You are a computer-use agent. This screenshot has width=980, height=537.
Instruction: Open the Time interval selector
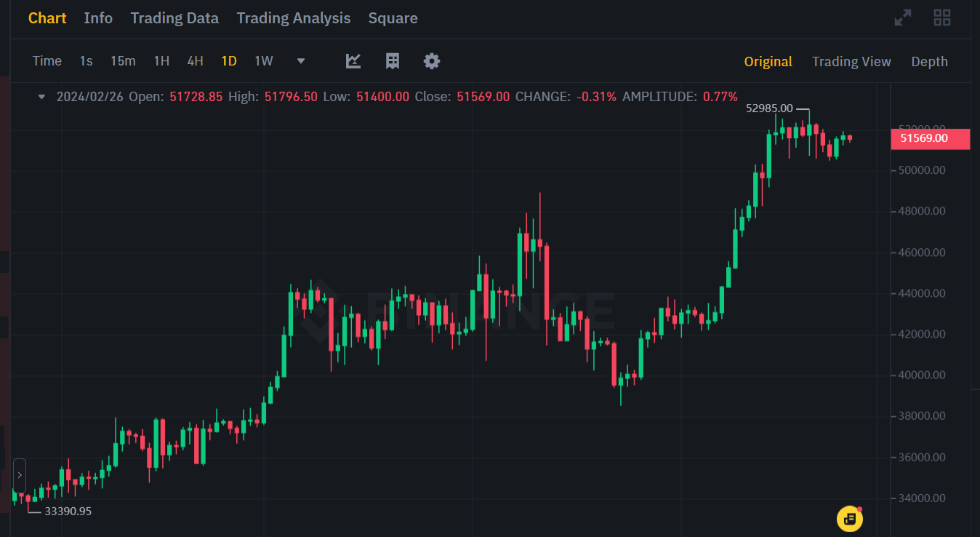pyautogui.click(x=47, y=61)
